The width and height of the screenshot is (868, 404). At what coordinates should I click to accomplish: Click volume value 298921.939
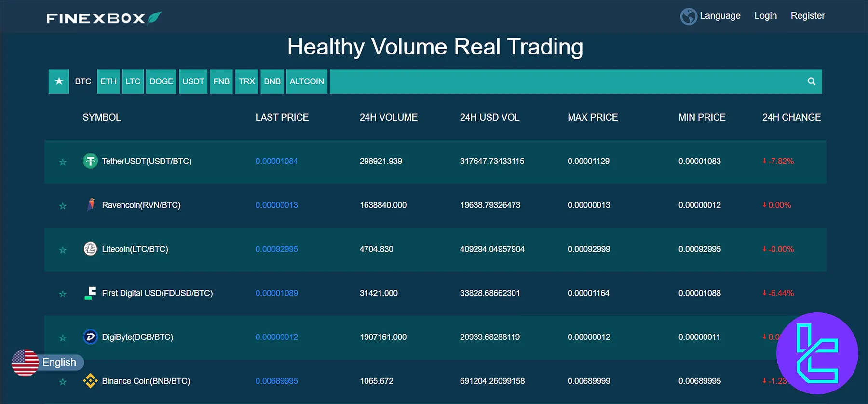click(381, 161)
